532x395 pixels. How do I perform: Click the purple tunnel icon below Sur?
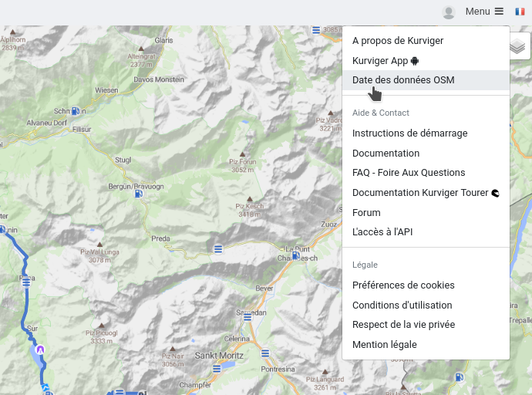pyautogui.click(x=40, y=349)
